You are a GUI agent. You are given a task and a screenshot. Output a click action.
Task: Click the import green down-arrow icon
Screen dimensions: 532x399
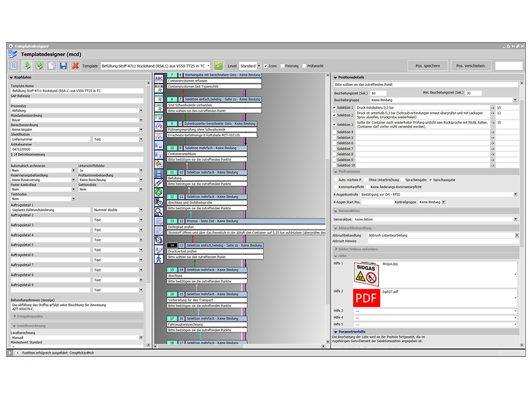27,65
